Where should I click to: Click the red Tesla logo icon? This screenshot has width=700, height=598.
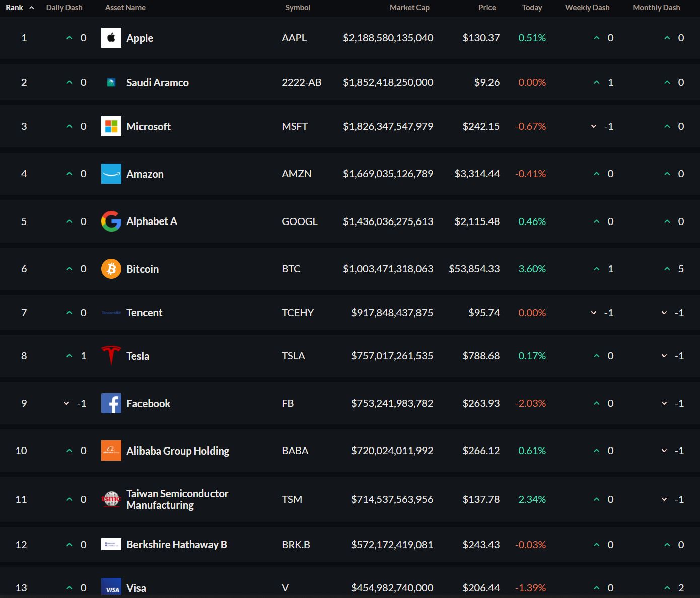[x=111, y=356]
